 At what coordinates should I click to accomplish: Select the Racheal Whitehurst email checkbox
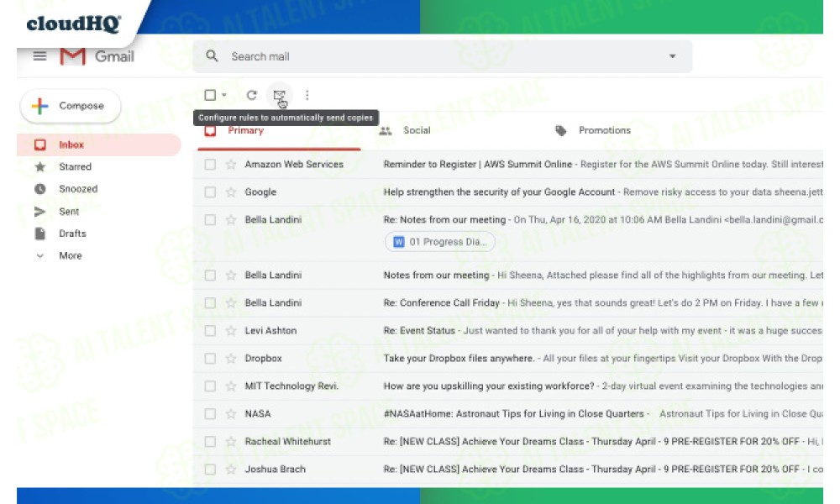210,442
